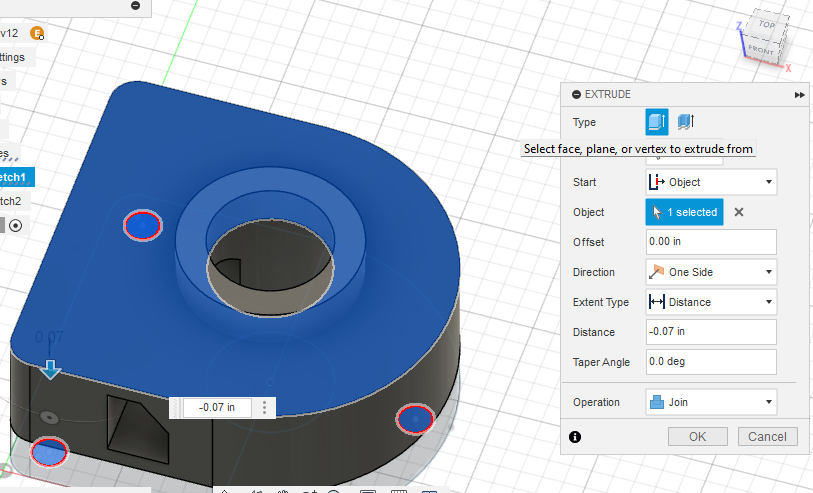Click the Cancel button

pos(768,437)
